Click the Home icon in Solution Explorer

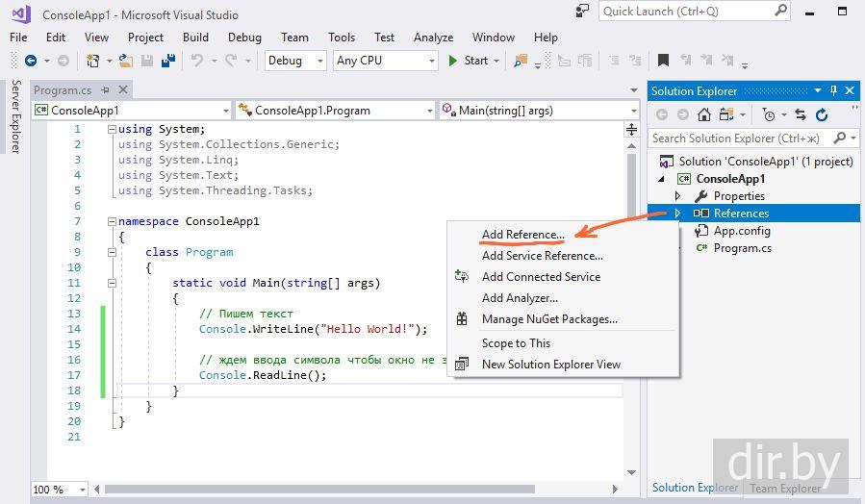[x=704, y=114]
